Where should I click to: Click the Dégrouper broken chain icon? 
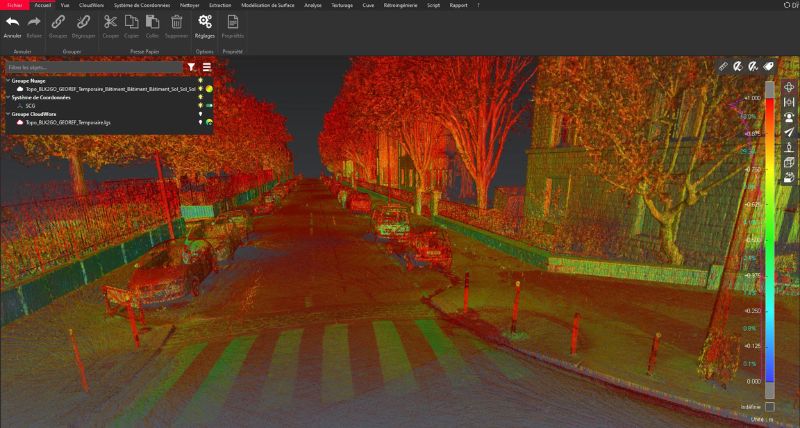(x=83, y=22)
